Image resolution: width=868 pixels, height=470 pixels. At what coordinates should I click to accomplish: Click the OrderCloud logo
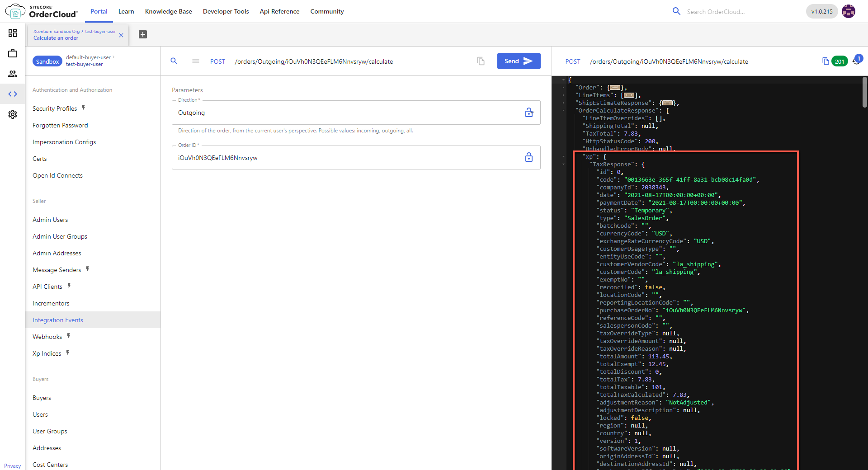click(x=41, y=11)
